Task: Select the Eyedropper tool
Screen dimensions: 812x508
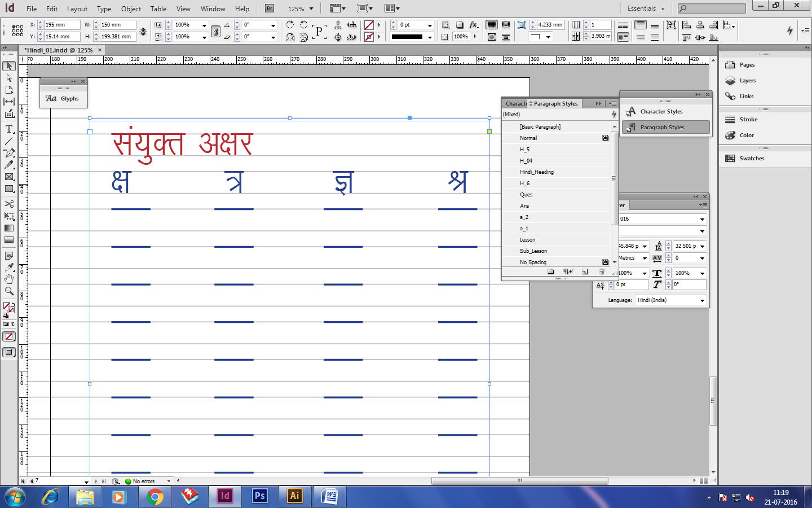Action: point(9,268)
